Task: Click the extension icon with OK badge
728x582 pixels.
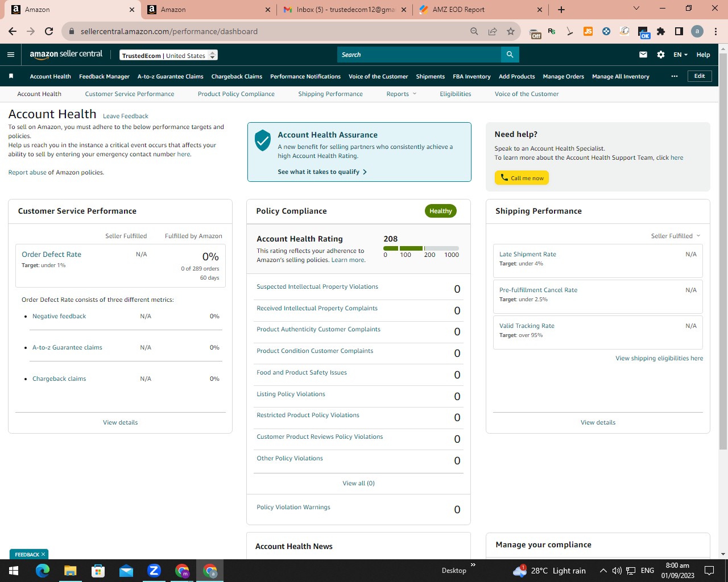Action: tap(643, 32)
